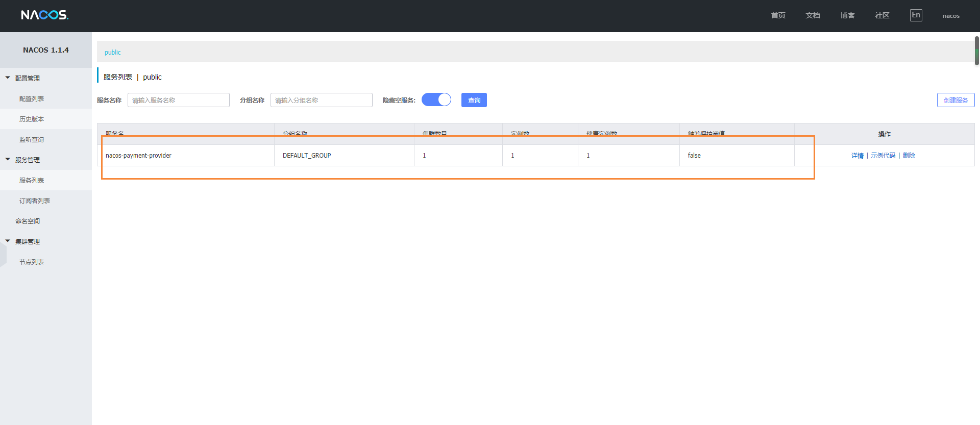
Task: Open 配置列表 in the sidebar
Action: [32, 98]
